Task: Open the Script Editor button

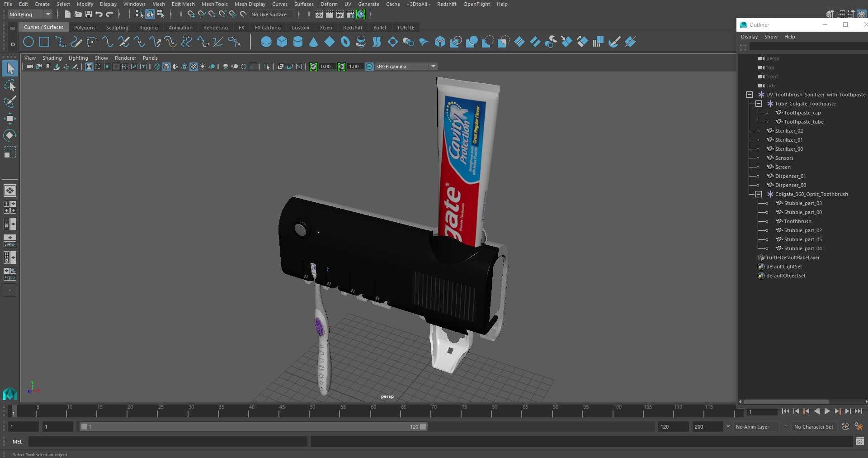Action: tap(860, 442)
